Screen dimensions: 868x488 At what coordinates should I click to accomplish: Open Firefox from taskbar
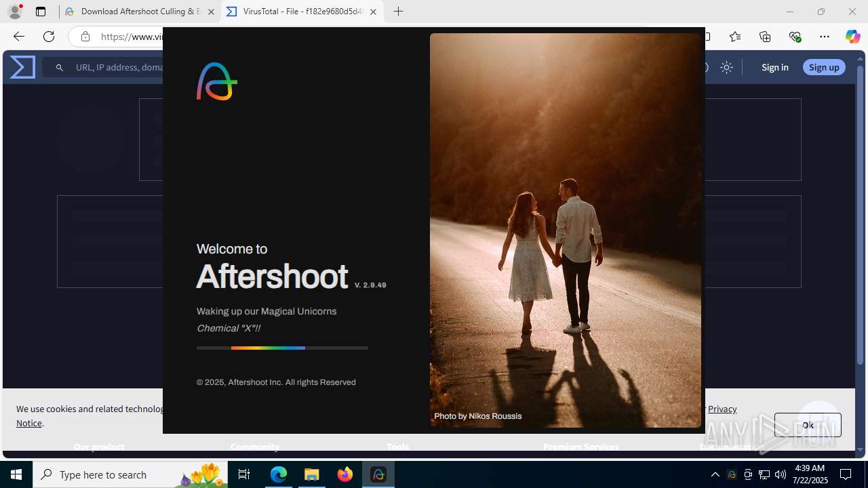coord(345,474)
